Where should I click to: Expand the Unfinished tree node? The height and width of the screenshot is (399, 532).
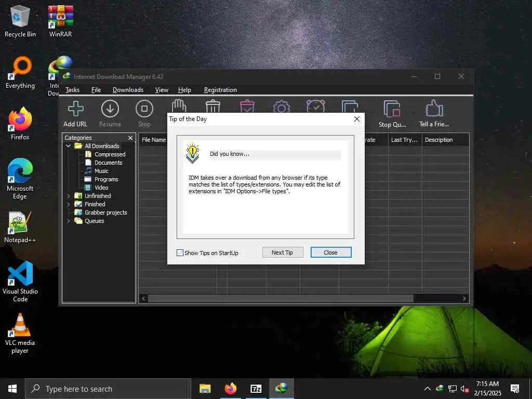(x=69, y=196)
